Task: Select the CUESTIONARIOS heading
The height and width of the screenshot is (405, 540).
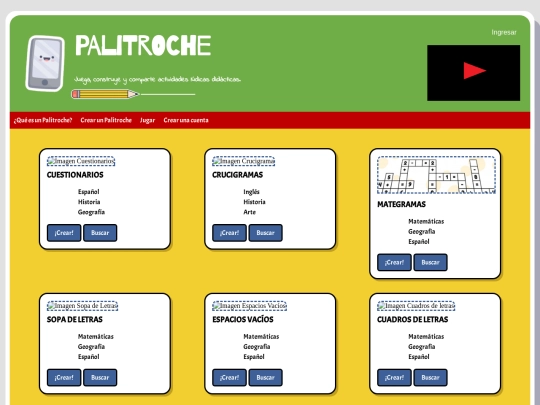Action: tap(75, 175)
